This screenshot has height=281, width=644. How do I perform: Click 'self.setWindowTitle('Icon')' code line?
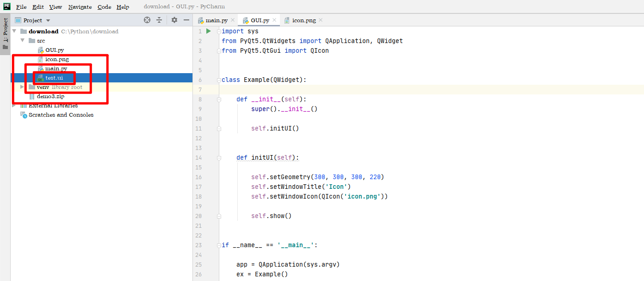(x=301, y=187)
